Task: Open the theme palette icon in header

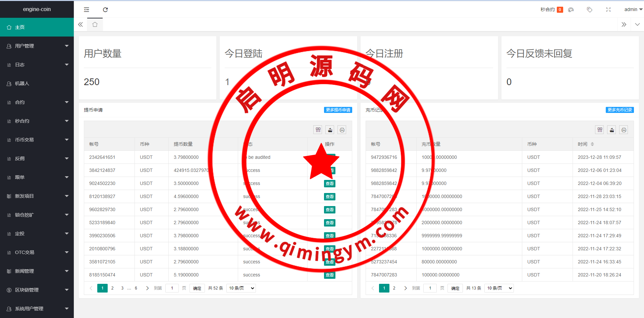Action: (x=571, y=10)
